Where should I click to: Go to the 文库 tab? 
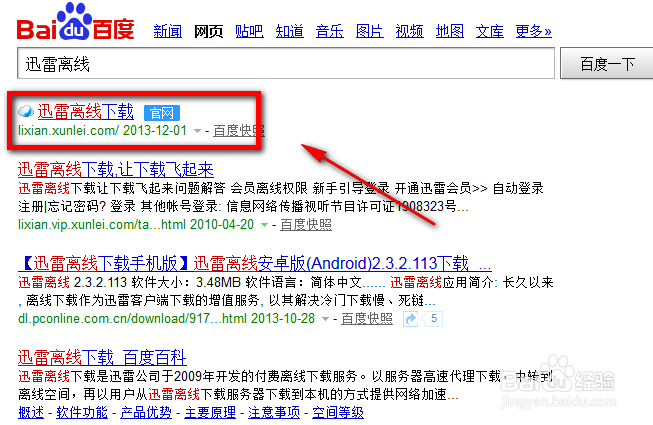coord(490,31)
